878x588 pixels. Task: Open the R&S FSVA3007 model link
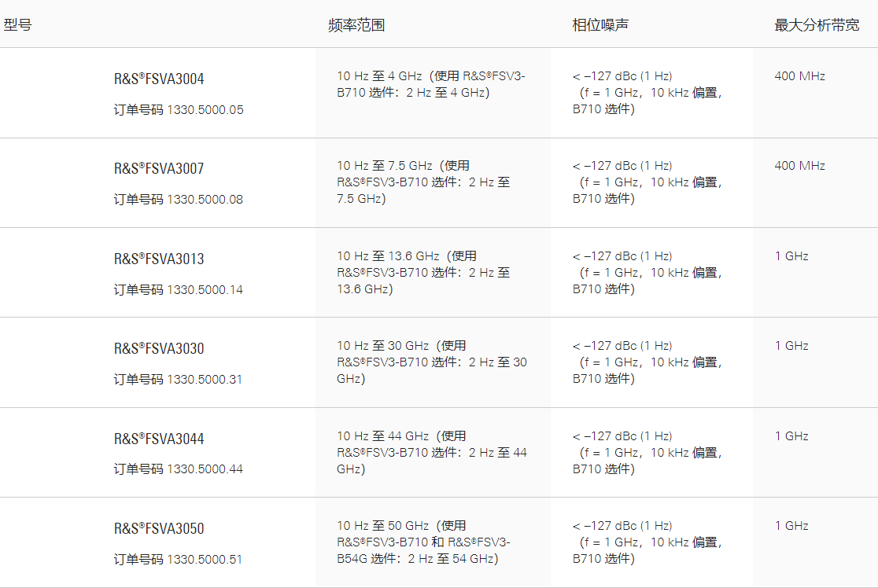(159, 169)
